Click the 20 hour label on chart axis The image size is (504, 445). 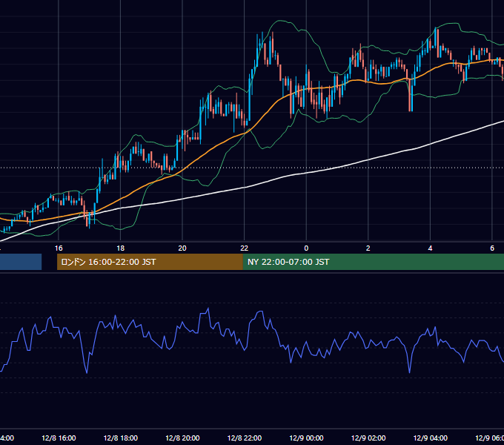(182, 248)
